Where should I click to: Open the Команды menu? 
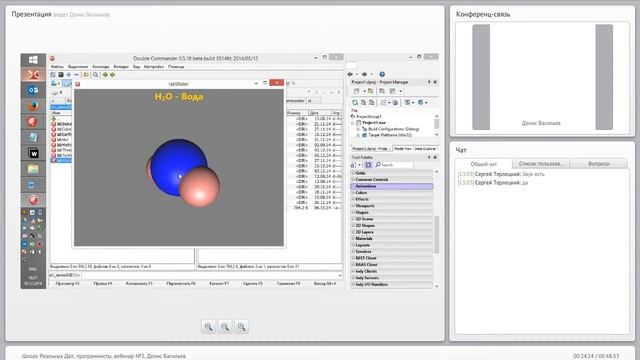click(100, 67)
